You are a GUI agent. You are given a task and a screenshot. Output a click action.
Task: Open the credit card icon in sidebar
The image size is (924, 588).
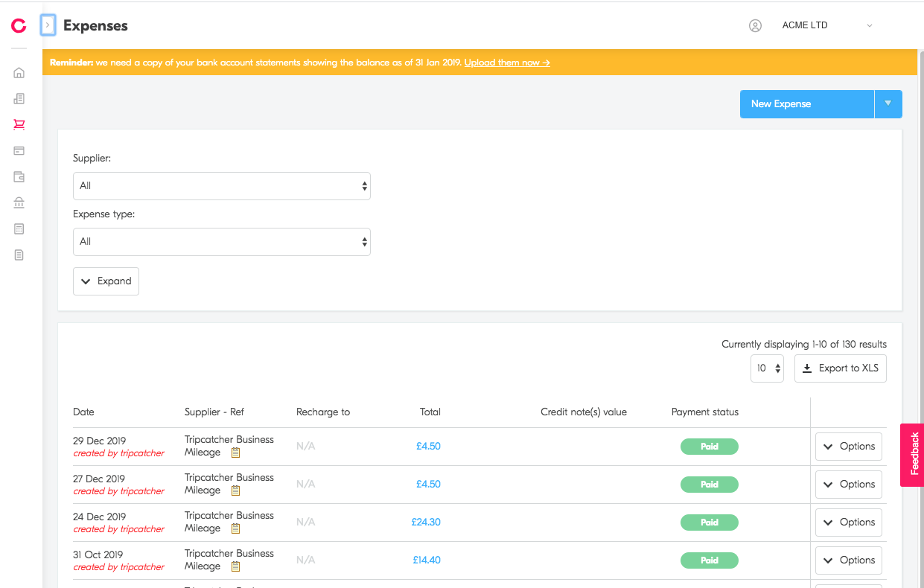click(19, 150)
